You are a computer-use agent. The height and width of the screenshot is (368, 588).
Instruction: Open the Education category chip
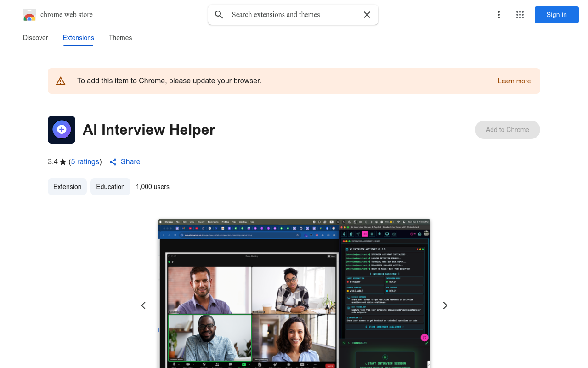110,187
